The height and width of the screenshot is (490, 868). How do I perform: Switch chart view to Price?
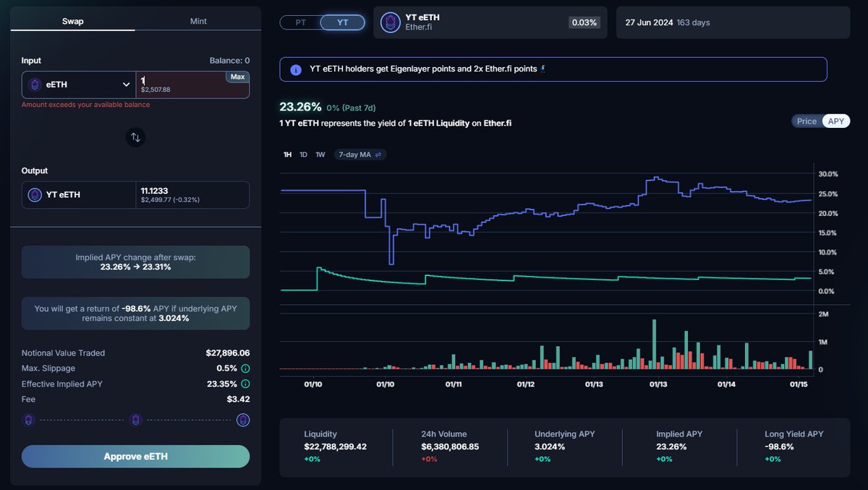pos(807,121)
